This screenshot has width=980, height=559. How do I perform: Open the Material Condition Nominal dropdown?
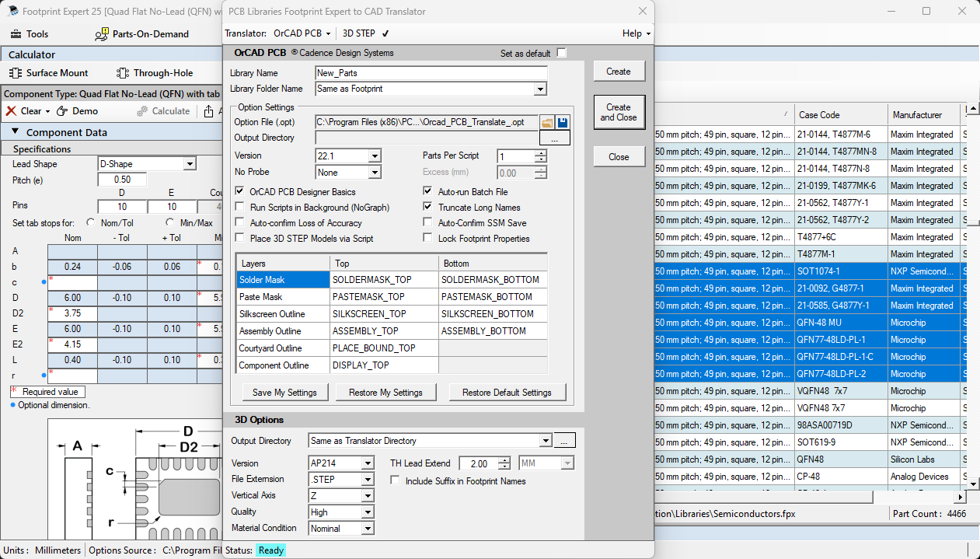click(x=368, y=529)
